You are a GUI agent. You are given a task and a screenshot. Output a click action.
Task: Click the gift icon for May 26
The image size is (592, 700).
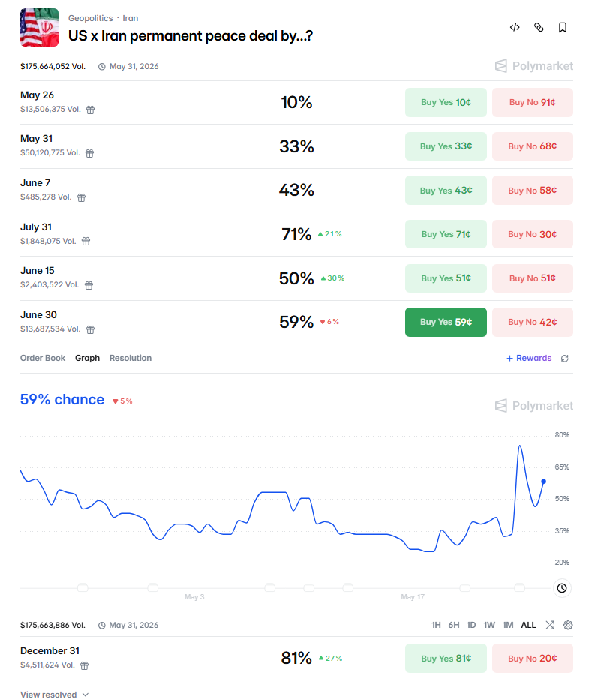pos(90,110)
